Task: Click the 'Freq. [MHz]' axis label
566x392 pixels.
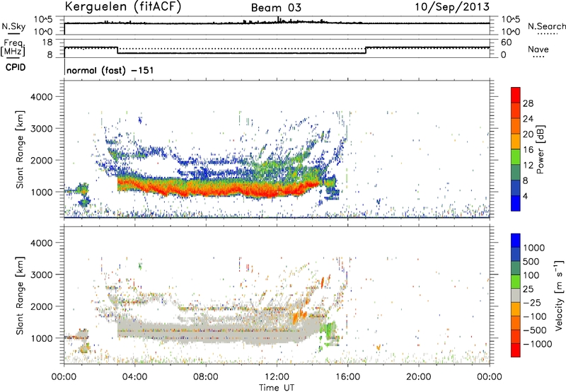Action: point(13,47)
